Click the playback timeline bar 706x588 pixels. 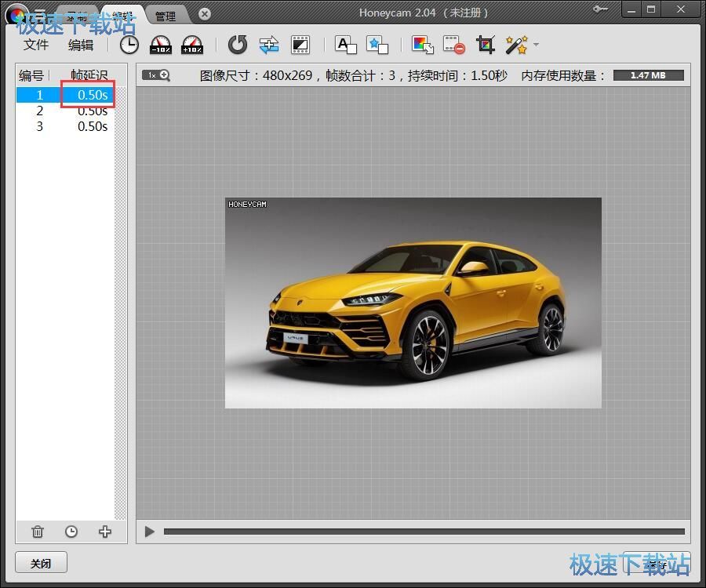pyautogui.click(x=424, y=532)
